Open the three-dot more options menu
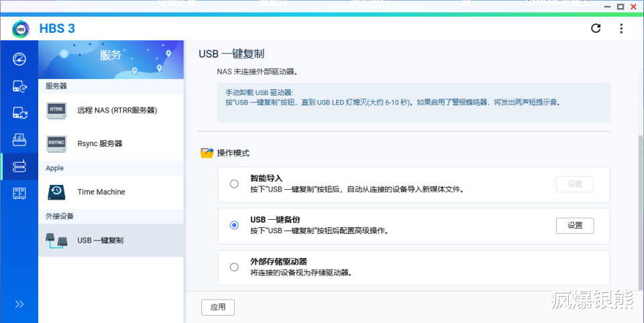644x323 pixels. click(621, 28)
